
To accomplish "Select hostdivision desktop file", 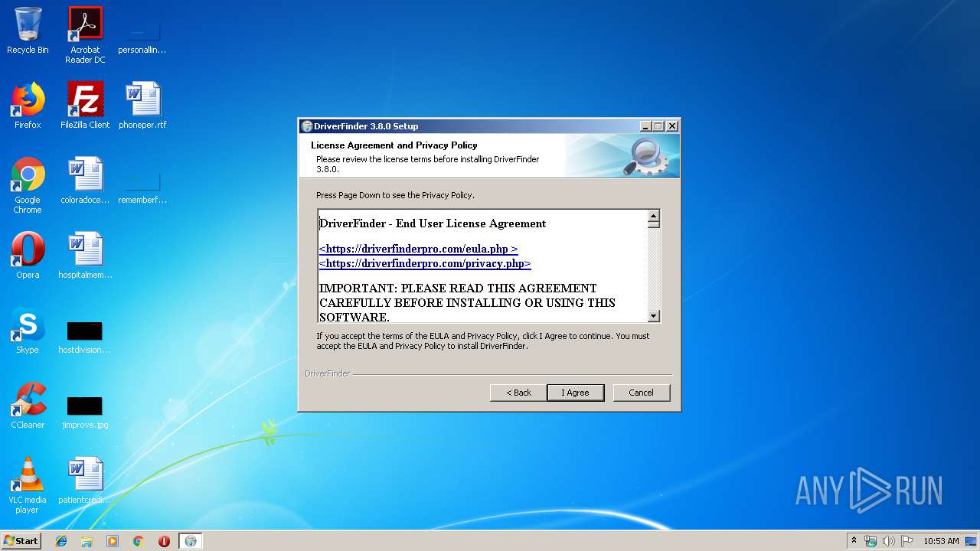I will click(84, 337).
